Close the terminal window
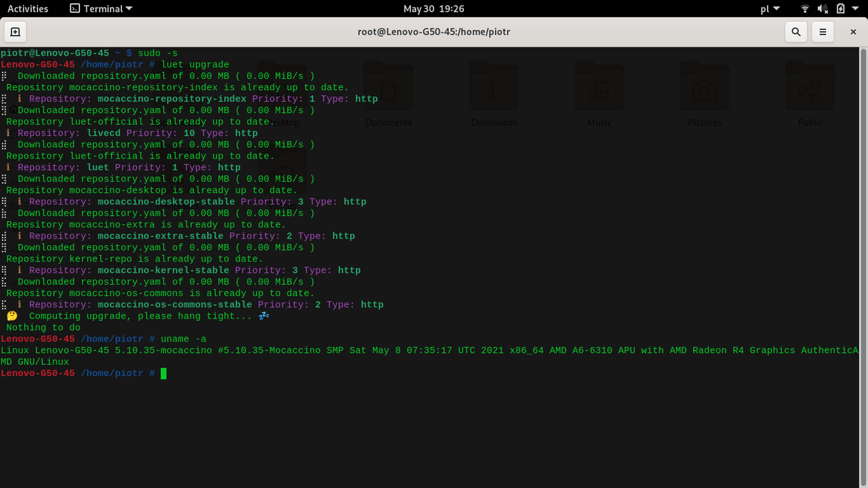The height and width of the screenshot is (488, 868). (853, 32)
